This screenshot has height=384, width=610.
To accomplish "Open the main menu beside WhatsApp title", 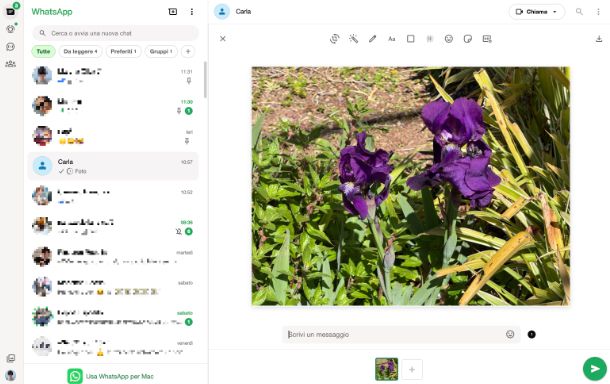I will click(191, 12).
